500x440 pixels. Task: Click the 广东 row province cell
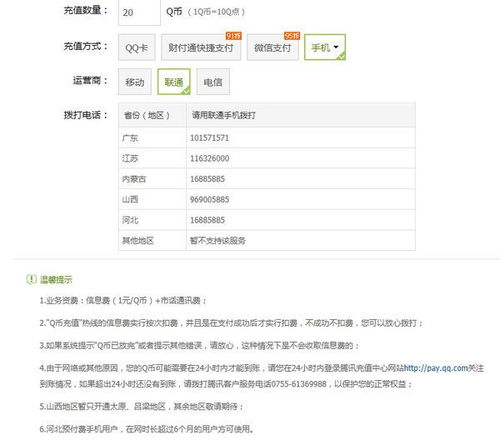click(152, 138)
